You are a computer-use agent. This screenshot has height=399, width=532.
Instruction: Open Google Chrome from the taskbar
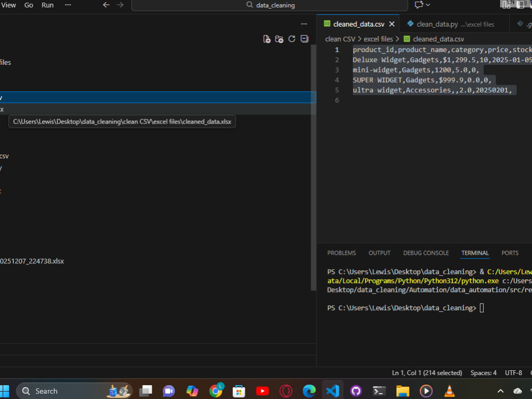[216, 391]
